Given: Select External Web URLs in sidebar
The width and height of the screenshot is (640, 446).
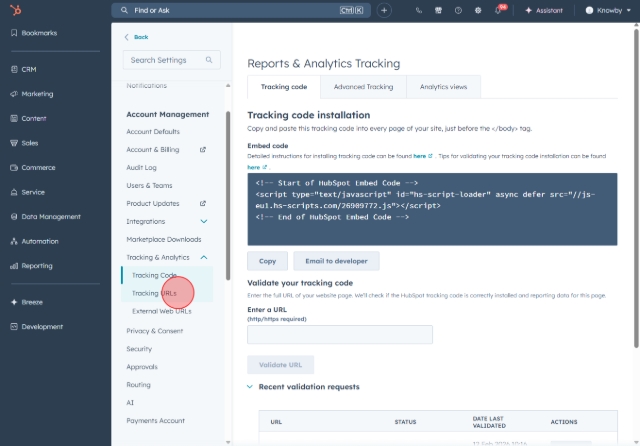Looking at the screenshot, I should [162, 311].
